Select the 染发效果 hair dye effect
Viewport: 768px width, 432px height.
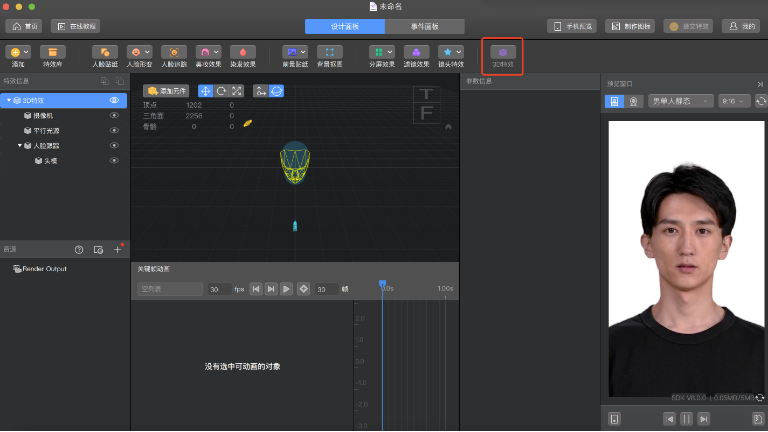[x=243, y=52]
